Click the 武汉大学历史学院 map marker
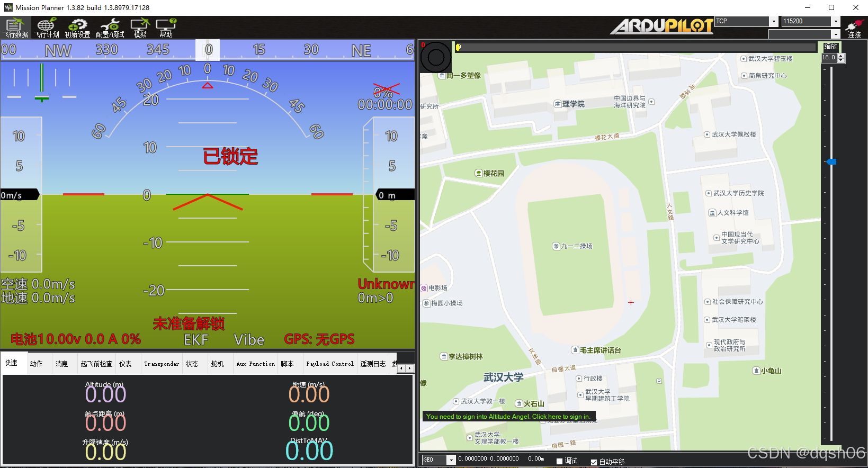Image resolution: width=868 pixels, height=468 pixels. (709, 193)
